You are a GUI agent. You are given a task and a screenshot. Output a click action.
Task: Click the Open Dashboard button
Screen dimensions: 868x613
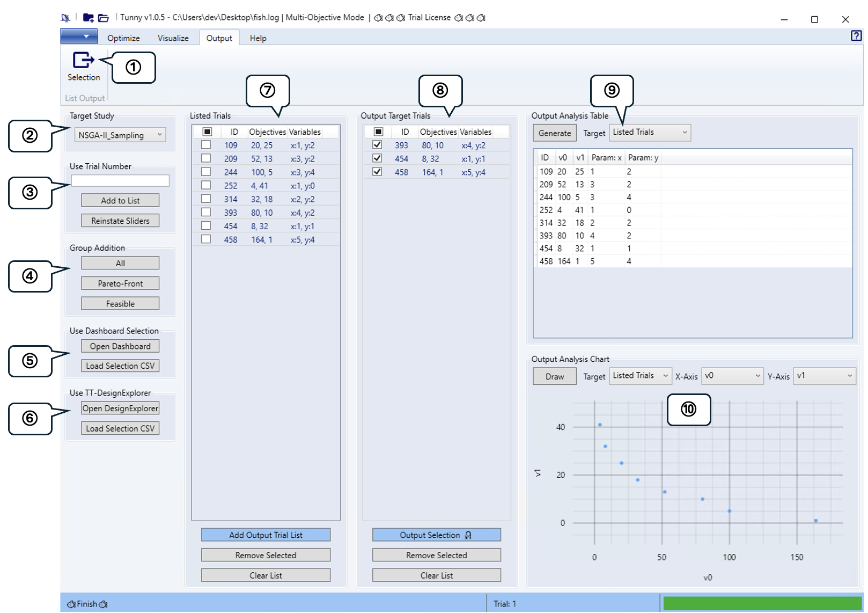tap(120, 346)
